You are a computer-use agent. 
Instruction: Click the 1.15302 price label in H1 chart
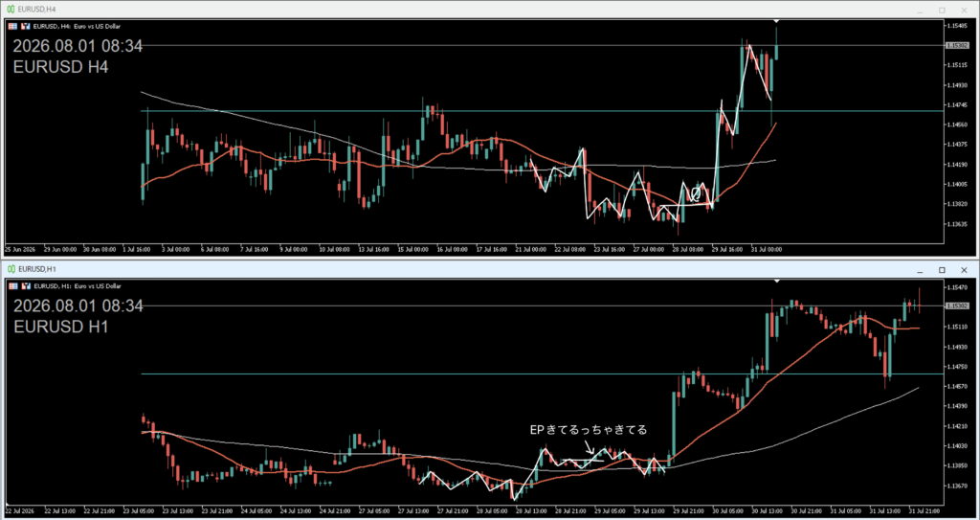(x=958, y=305)
